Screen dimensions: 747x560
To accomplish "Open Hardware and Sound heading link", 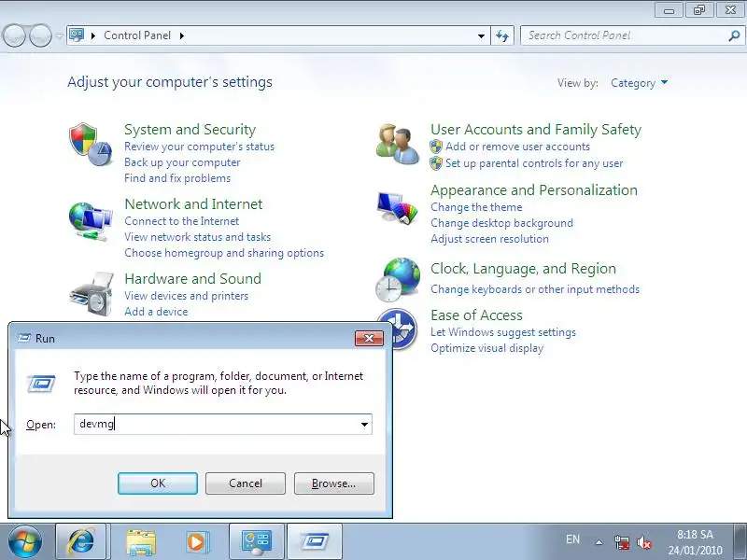I will point(193,278).
